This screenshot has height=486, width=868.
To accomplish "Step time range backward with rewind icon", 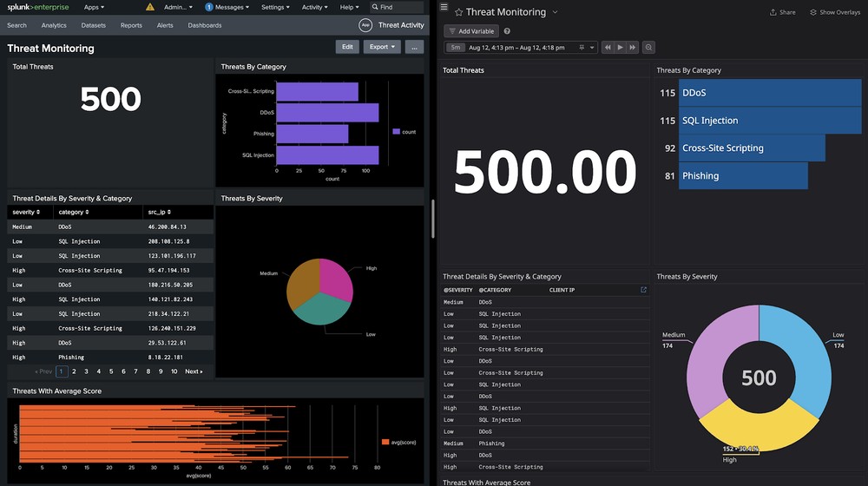I will 608,47.
